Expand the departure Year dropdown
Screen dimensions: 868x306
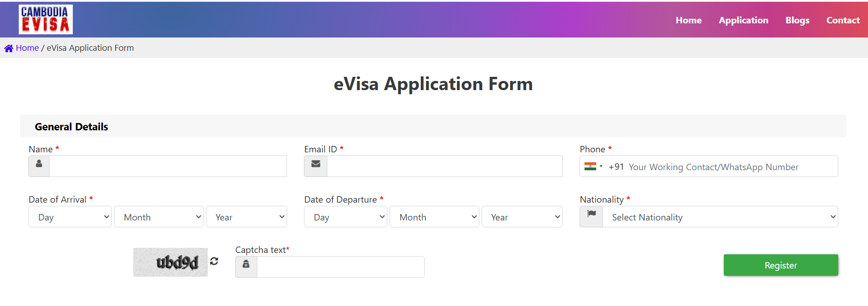pyautogui.click(x=522, y=217)
